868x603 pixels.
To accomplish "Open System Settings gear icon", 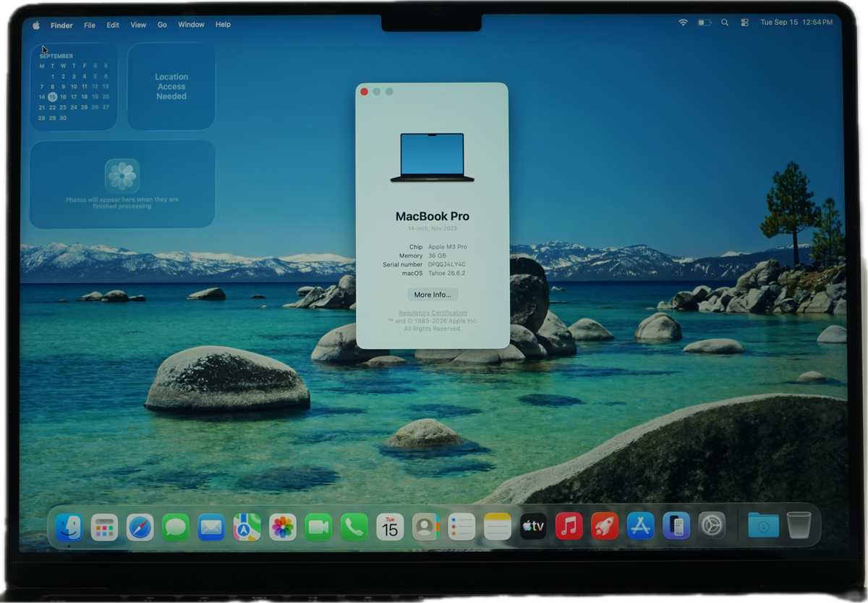I will (x=712, y=526).
